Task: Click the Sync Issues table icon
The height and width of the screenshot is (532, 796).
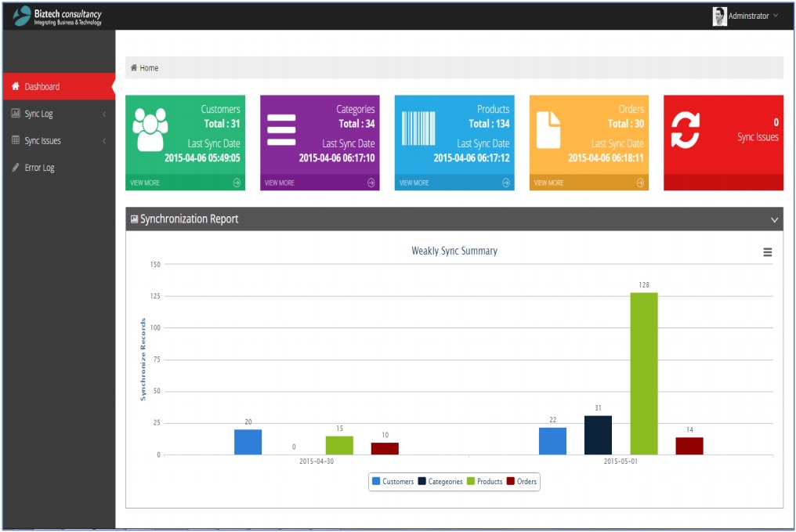Action: tap(16, 140)
